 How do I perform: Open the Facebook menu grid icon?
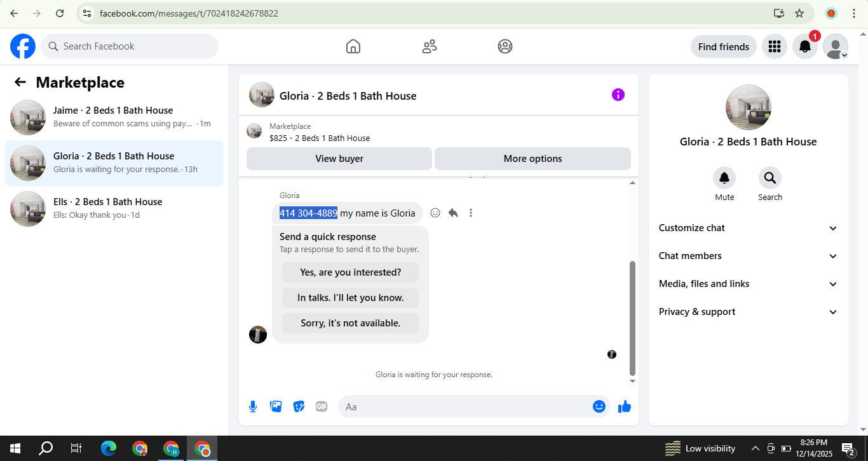(774, 46)
